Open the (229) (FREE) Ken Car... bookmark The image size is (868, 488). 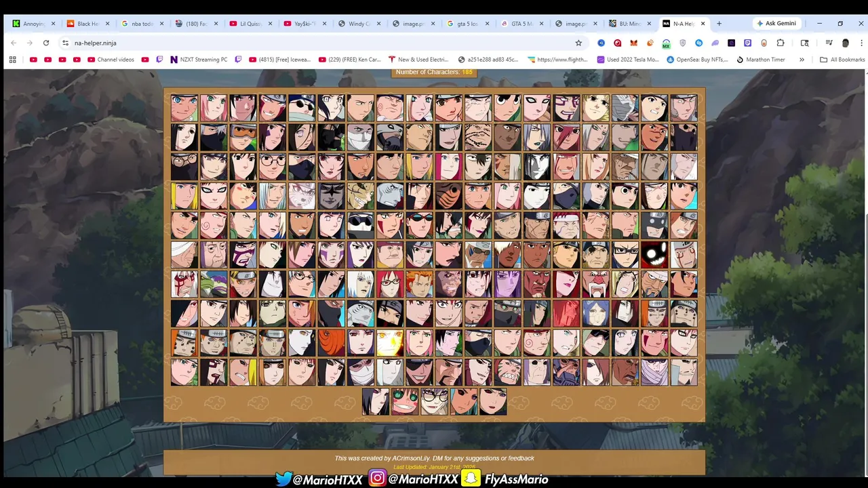pos(350,60)
